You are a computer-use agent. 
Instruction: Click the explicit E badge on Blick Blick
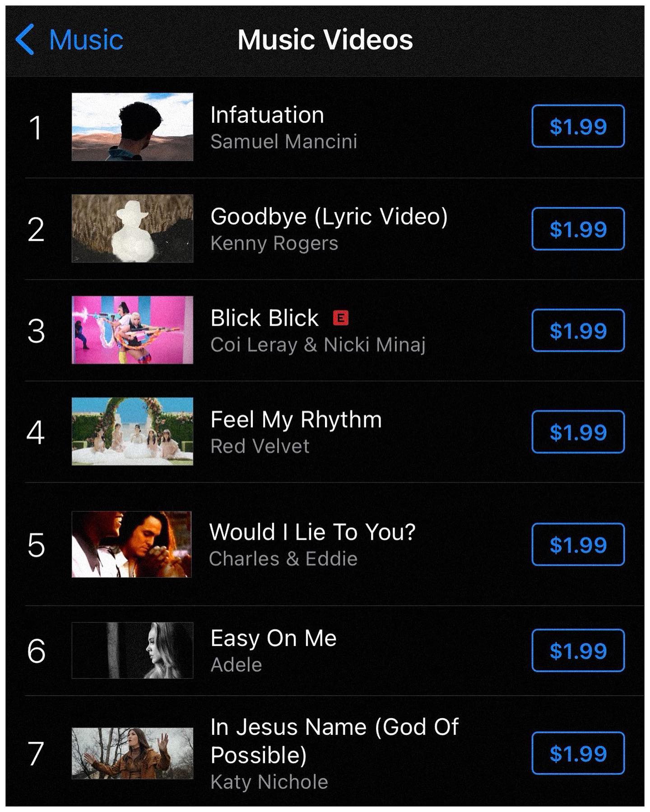[341, 318]
